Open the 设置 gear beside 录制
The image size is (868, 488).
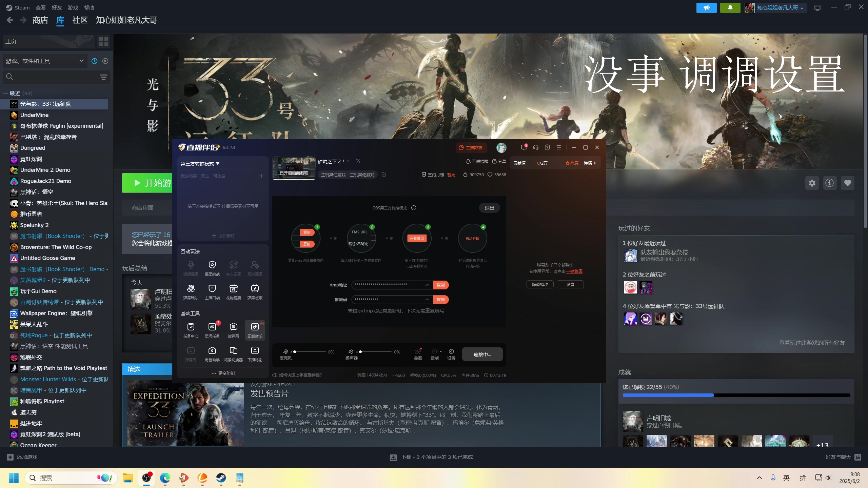pos(451,354)
